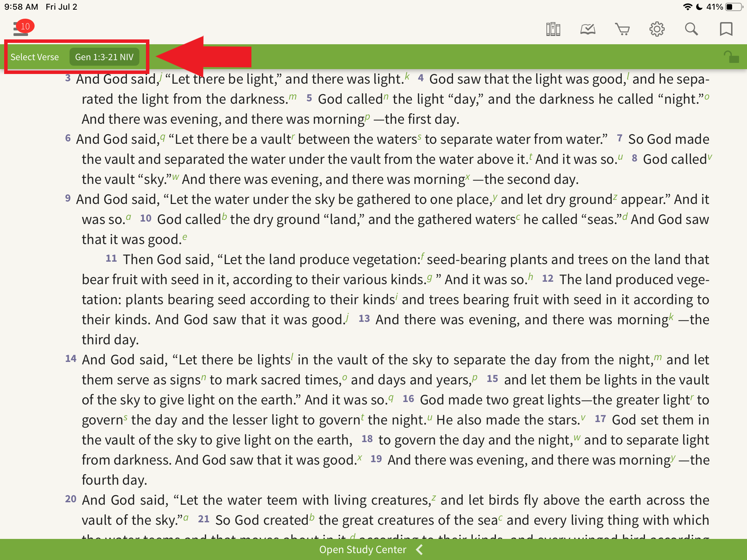The width and height of the screenshot is (747, 560).
Task: Open the hamburger menu with 10 notifications
Action: (21, 29)
